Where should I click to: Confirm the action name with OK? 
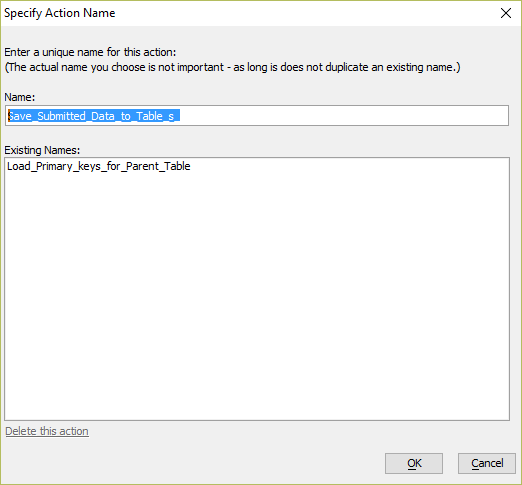414,463
